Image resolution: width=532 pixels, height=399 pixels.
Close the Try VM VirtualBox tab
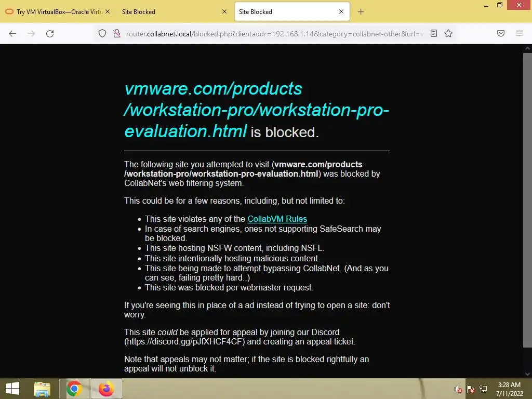(108, 11)
